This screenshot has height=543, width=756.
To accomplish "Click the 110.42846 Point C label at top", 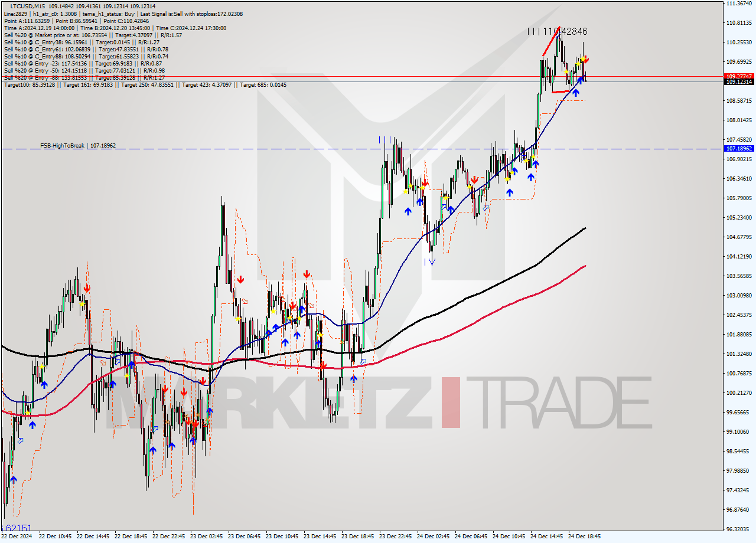I will click(x=558, y=31).
